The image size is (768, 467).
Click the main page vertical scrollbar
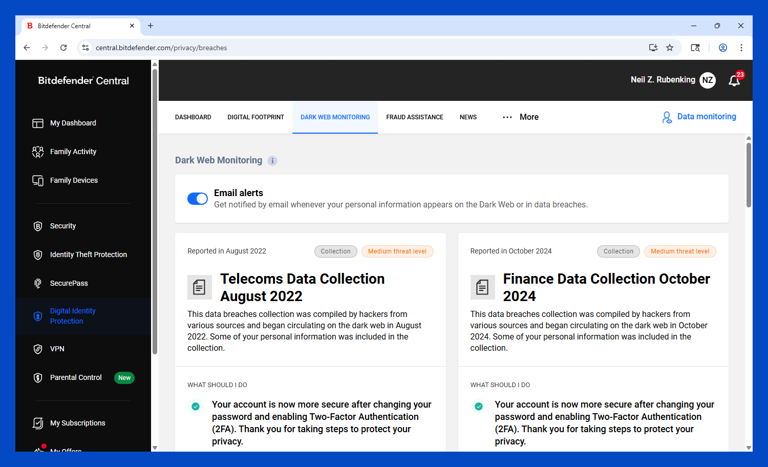(748, 175)
